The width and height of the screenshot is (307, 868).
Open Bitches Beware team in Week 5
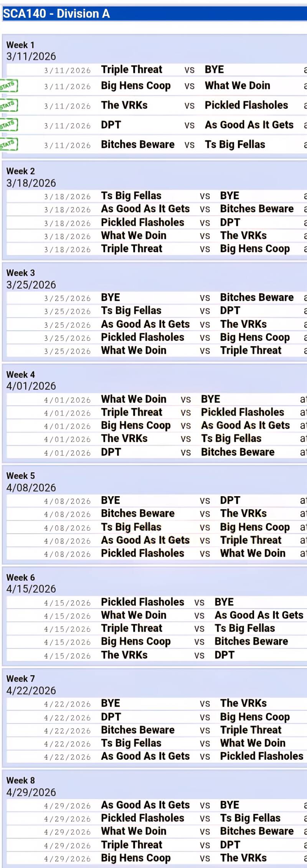click(x=137, y=513)
